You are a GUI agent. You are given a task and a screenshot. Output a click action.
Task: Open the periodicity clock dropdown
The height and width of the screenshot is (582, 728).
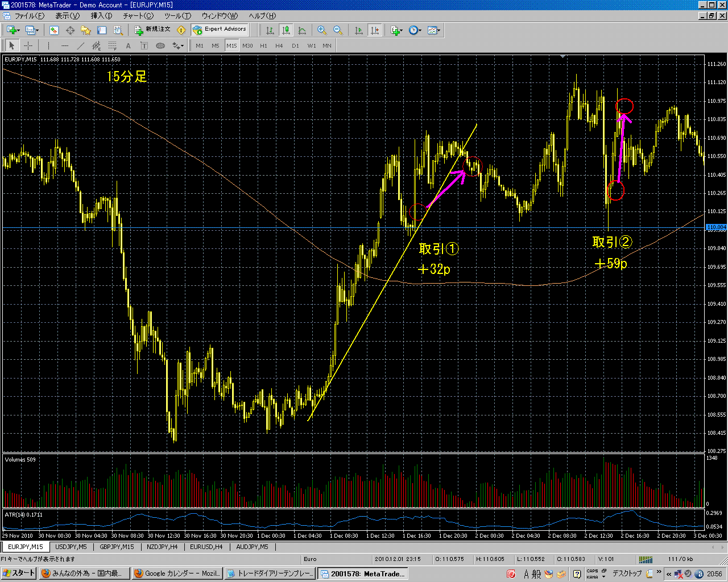(x=420, y=30)
